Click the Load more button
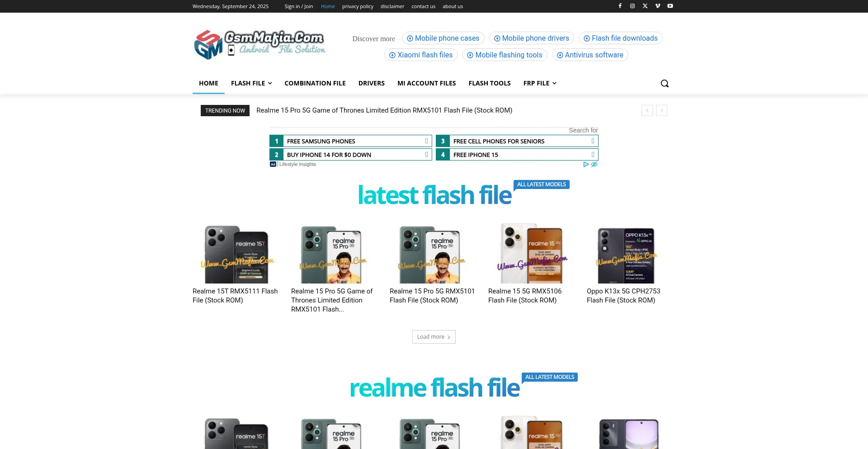The height and width of the screenshot is (449, 868). pos(434,337)
